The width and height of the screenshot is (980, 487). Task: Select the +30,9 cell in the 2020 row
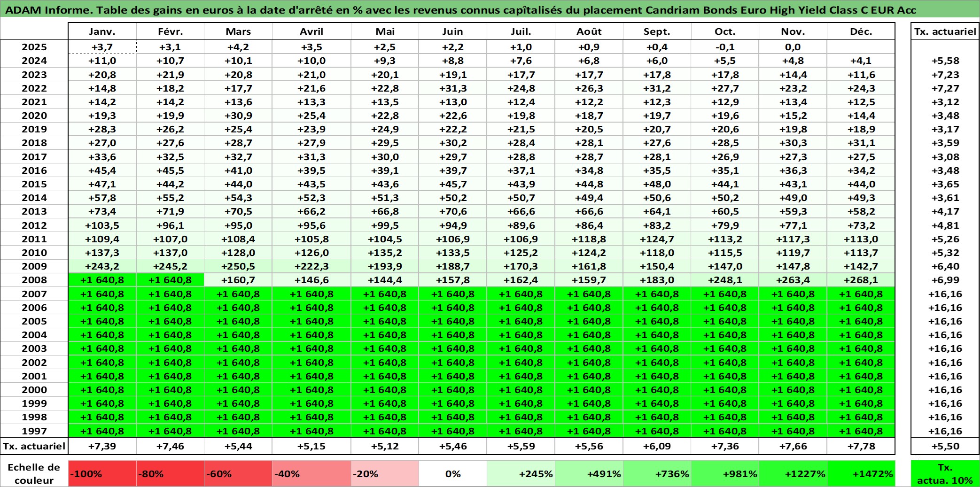click(x=238, y=116)
